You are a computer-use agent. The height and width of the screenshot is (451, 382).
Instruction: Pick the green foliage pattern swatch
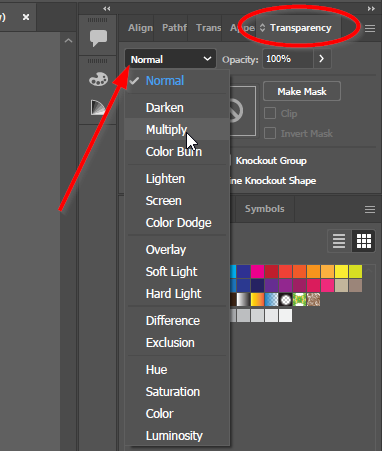point(299,300)
